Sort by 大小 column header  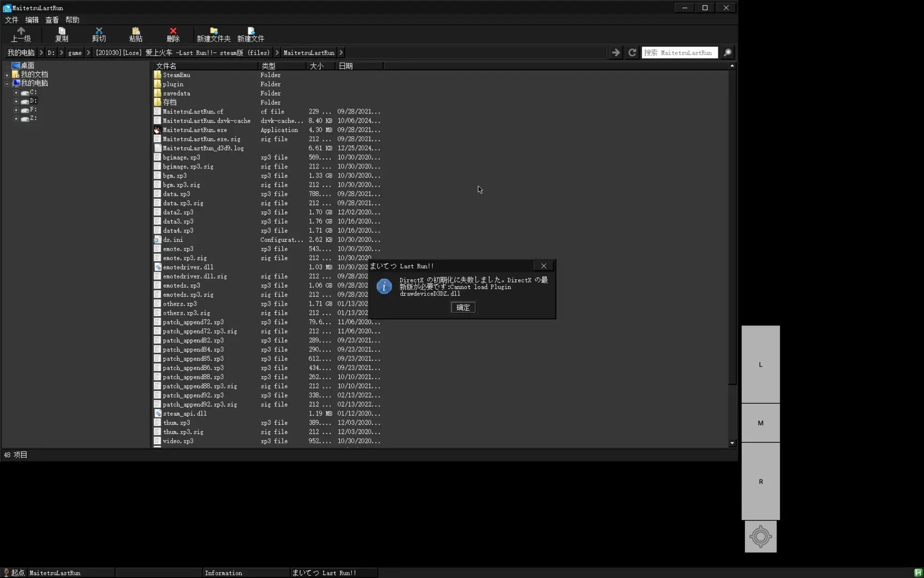321,66
